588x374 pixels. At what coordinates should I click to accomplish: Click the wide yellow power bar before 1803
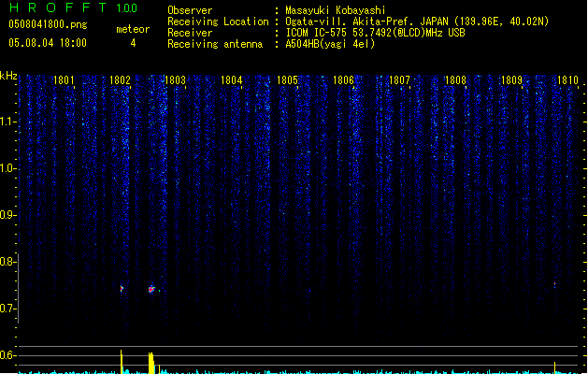151,363
